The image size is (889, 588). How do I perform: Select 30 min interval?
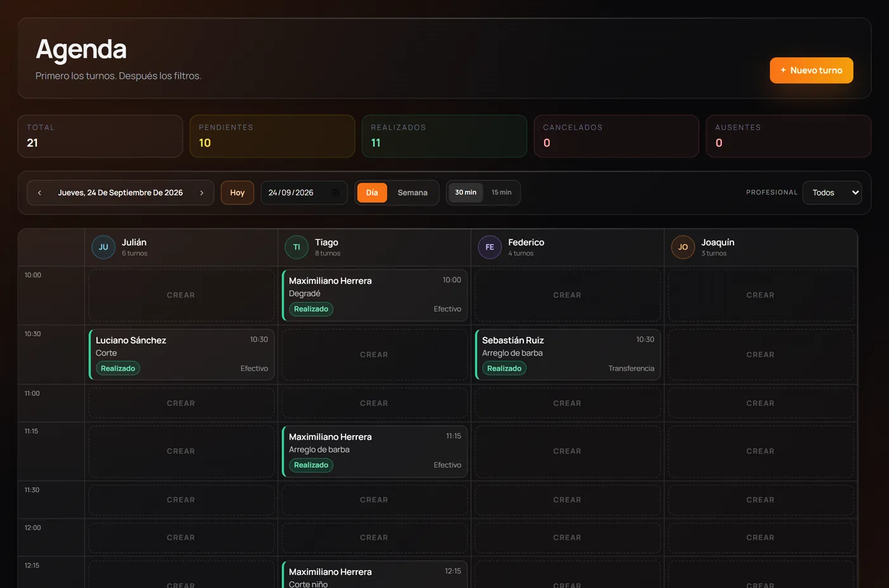click(465, 192)
